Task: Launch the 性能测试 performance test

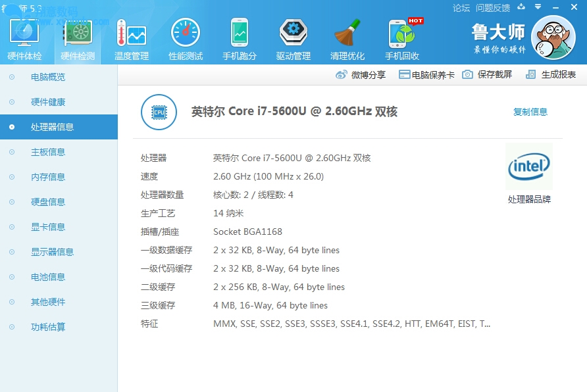Action: pyautogui.click(x=186, y=39)
